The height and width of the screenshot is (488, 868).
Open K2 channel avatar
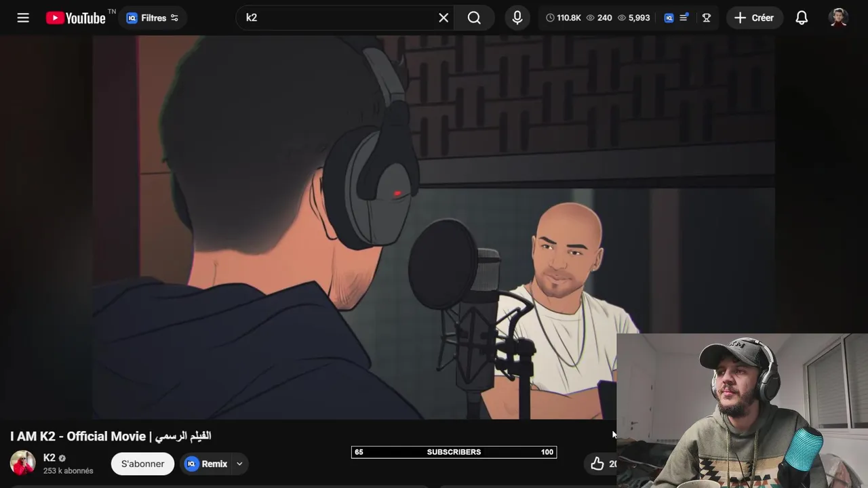[x=22, y=464]
